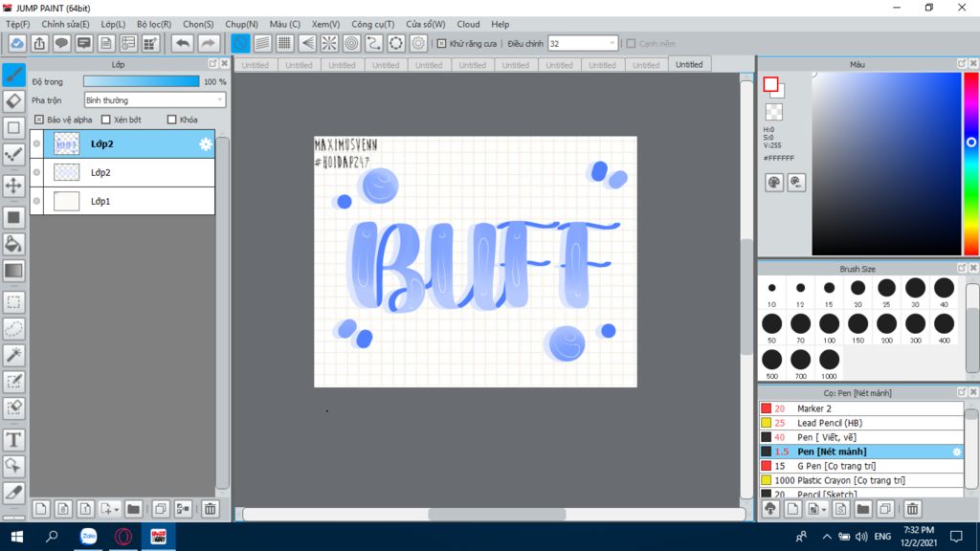Open the Lớp2 layer settings gear
This screenshot has width=980, height=551.
point(206,144)
